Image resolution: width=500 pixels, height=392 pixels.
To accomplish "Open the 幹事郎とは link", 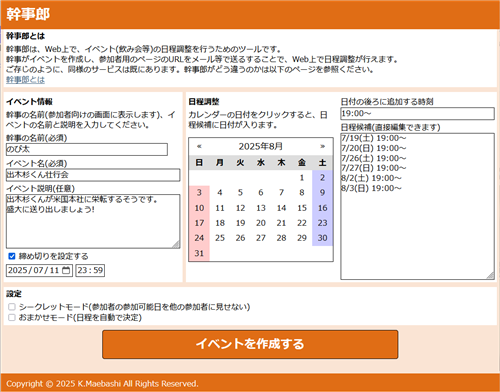I will 25,80.
